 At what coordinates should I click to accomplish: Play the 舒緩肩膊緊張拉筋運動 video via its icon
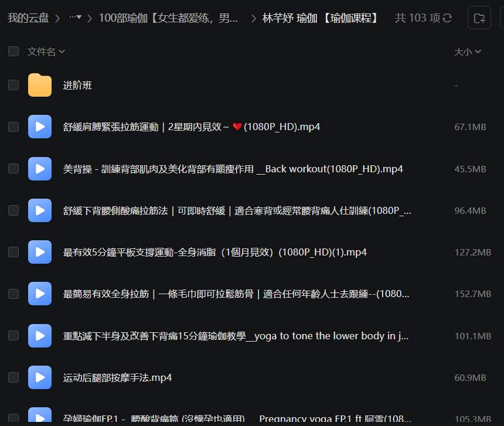coord(40,127)
